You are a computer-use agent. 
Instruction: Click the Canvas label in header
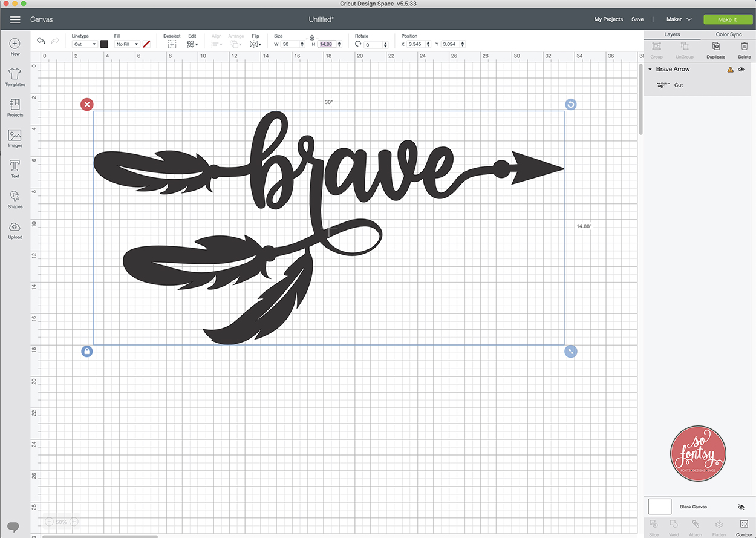(x=41, y=19)
